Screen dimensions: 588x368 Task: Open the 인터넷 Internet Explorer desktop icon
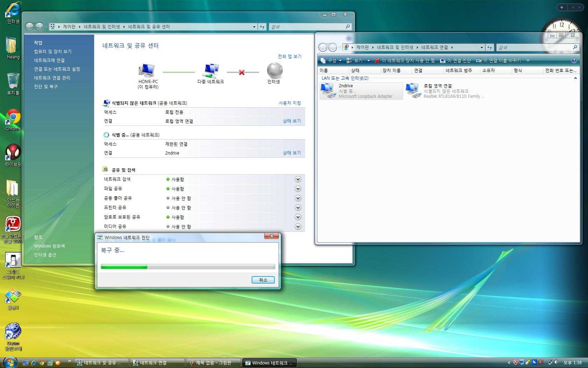point(13,13)
